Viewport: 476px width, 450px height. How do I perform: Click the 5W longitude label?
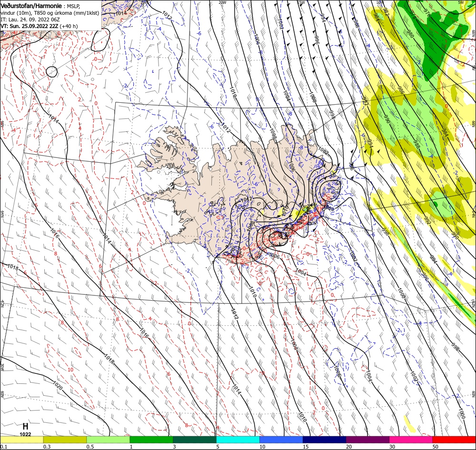pyautogui.click(x=461, y=2)
